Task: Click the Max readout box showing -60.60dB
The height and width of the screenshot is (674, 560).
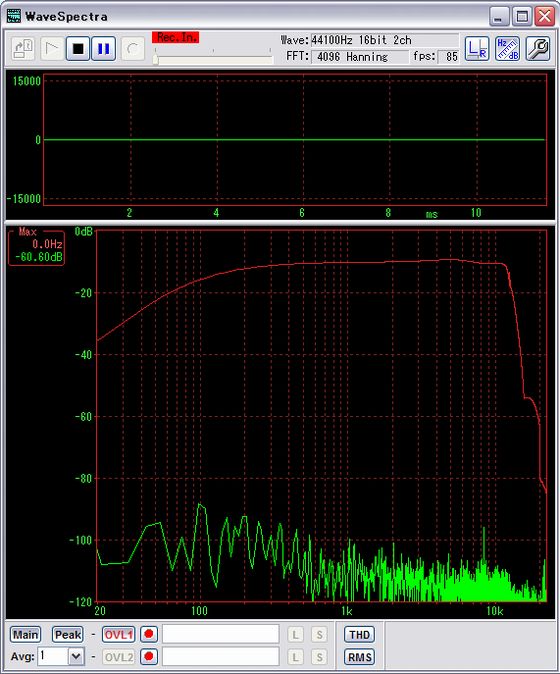Action: click(x=37, y=248)
